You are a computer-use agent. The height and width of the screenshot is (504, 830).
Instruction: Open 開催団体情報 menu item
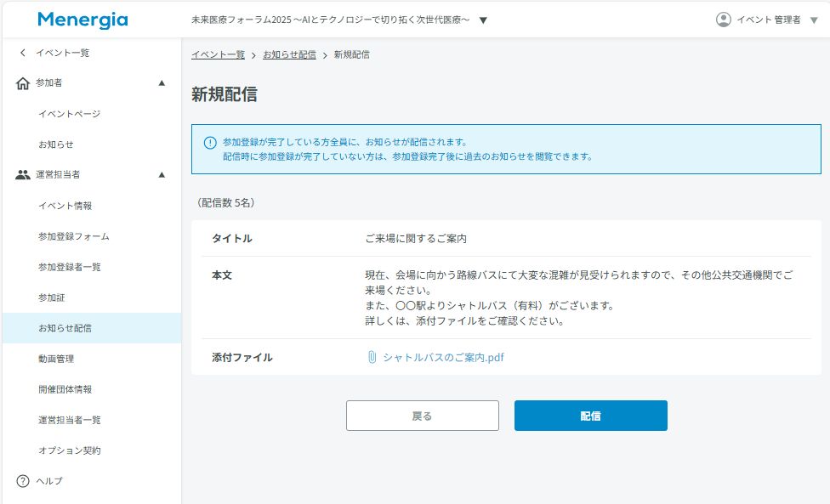[x=65, y=389]
